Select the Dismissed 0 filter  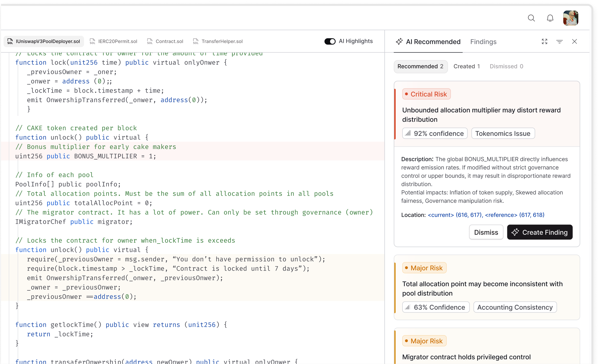(506, 66)
